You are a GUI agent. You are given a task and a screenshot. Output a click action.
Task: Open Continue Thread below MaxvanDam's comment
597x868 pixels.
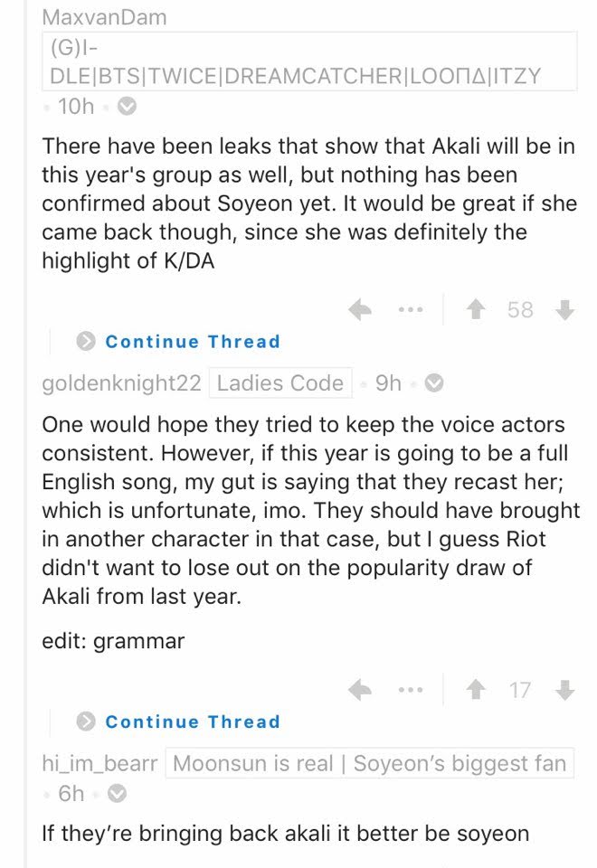coord(193,342)
